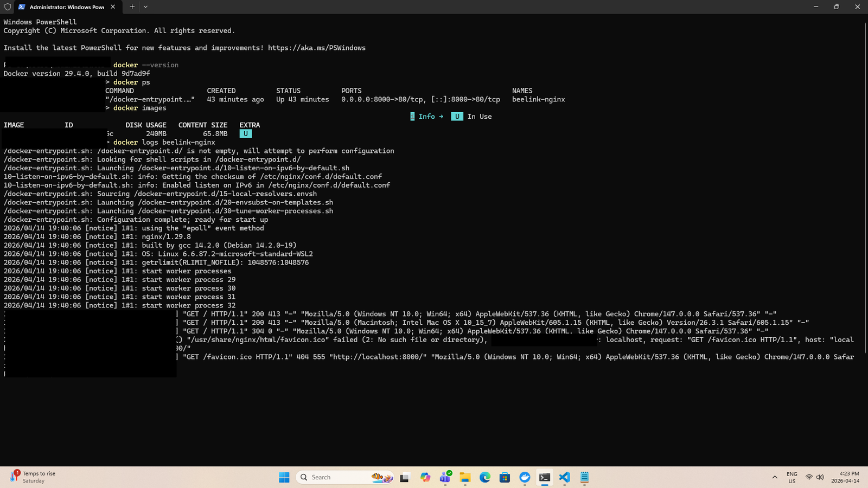
Task: Click inside the taskbar Search box
Action: pyautogui.click(x=336, y=477)
